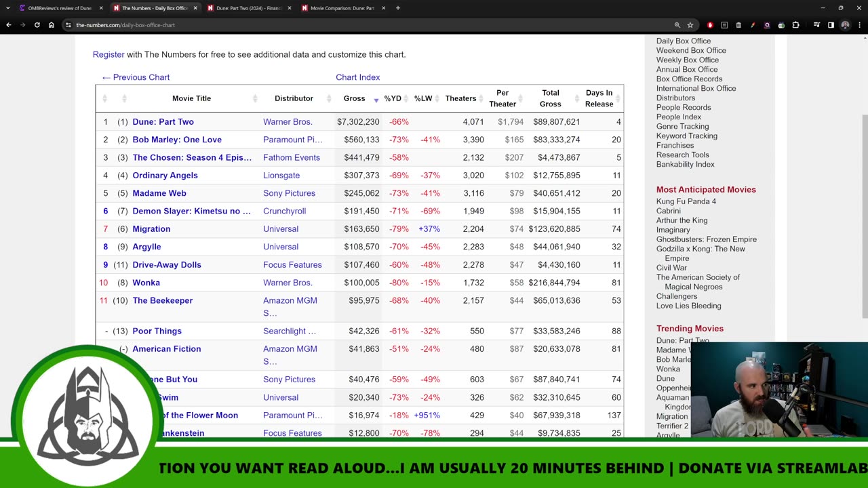Open Lionsgate distributor link
Image resolution: width=868 pixels, height=488 pixels.
tap(281, 176)
